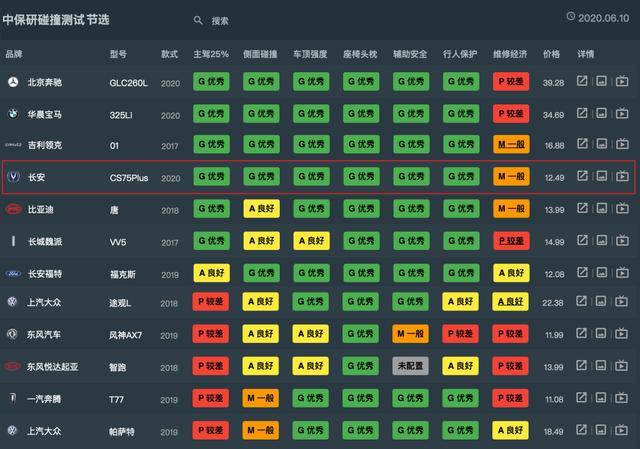Click model name CS75Plus
640x449 pixels.
click(x=129, y=178)
